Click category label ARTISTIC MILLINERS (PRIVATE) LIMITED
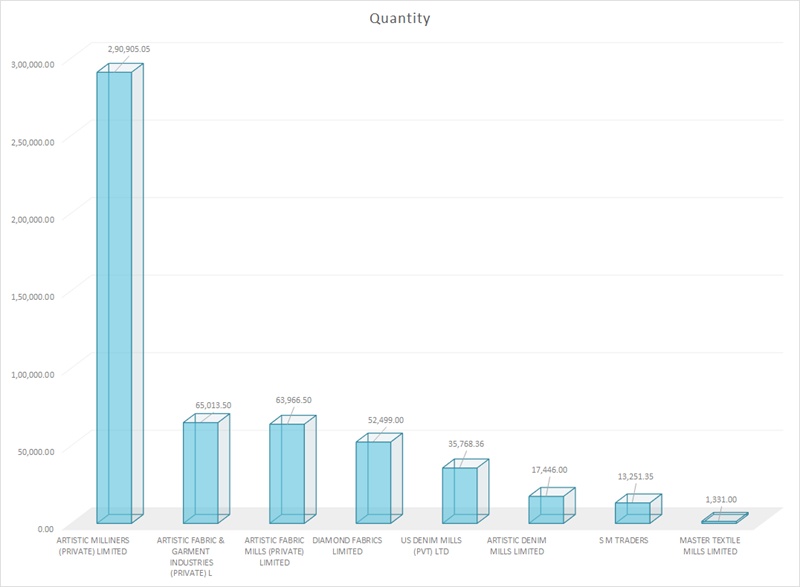The image size is (800, 587). (x=93, y=546)
